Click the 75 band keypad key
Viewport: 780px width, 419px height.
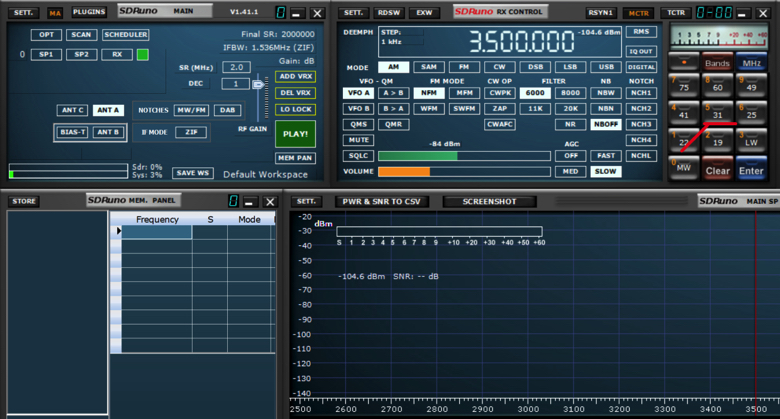[x=684, y=86]
